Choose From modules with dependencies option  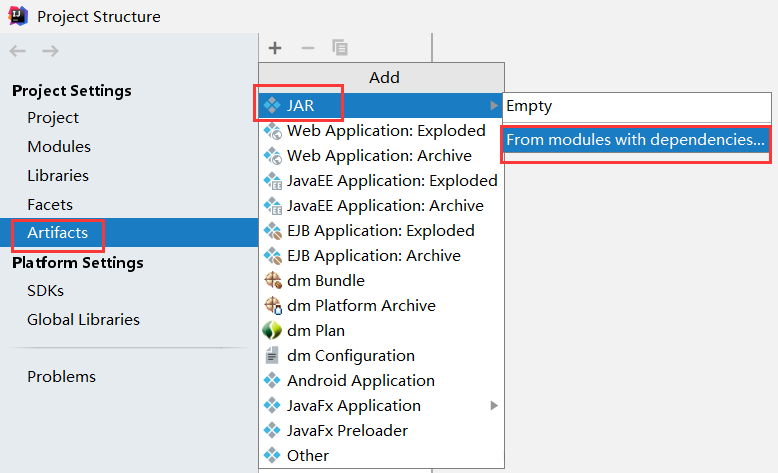tap(635, 140)
